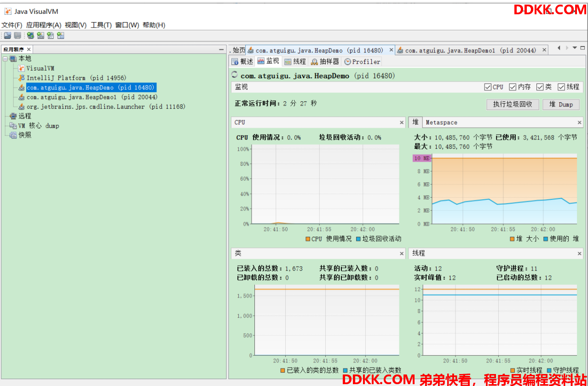588x386 pixels.
Task: Click the 远程 remote hosts icon
Action: [x=13, y=116]
